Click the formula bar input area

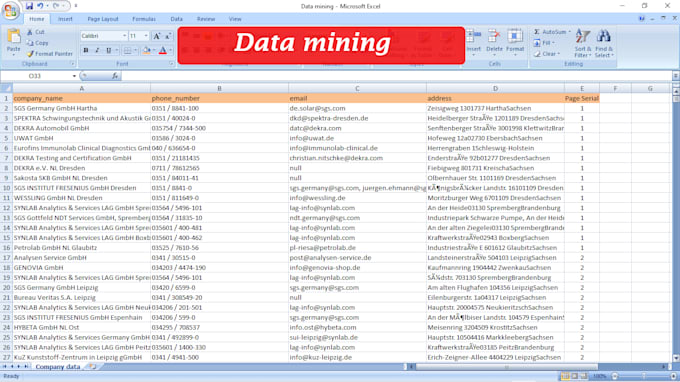[x=396, y=76]
